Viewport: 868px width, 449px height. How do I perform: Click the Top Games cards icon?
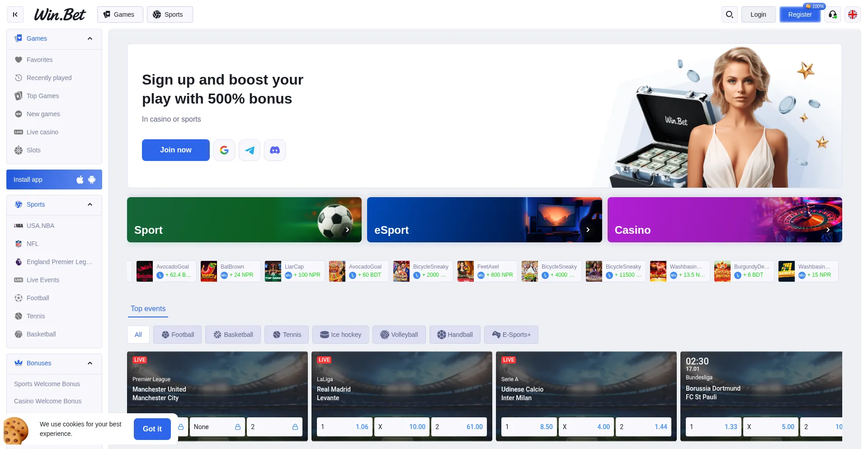[x=19, y=96]
